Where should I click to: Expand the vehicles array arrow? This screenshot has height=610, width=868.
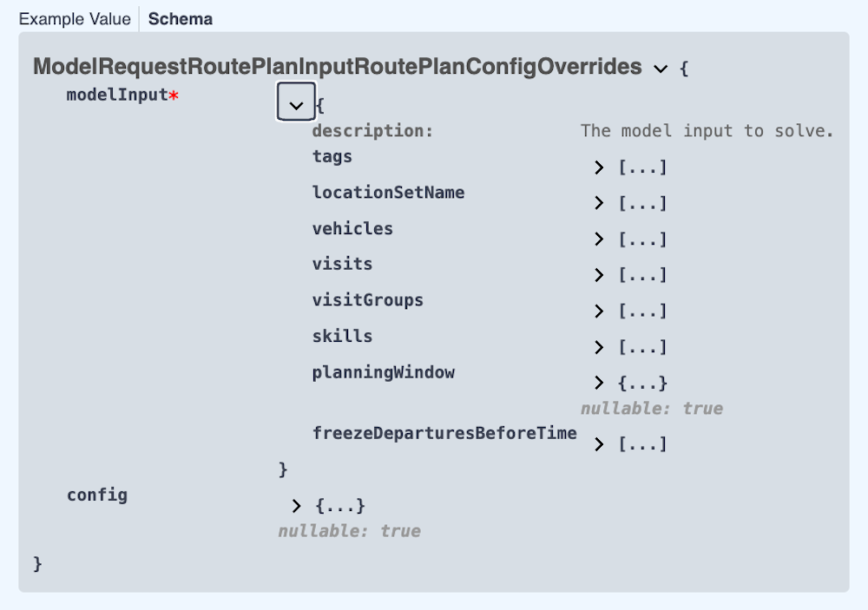pos(599,239)
